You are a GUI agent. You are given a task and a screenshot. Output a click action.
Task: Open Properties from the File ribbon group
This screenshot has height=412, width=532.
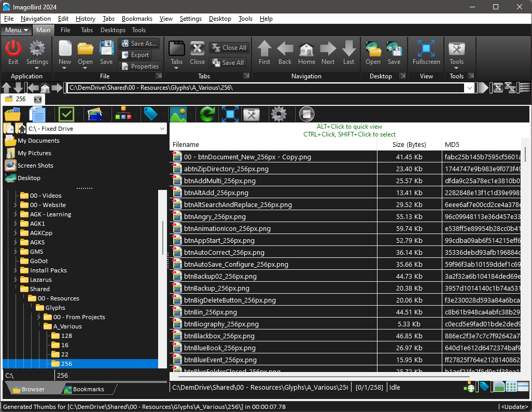(x=140, y=66)
